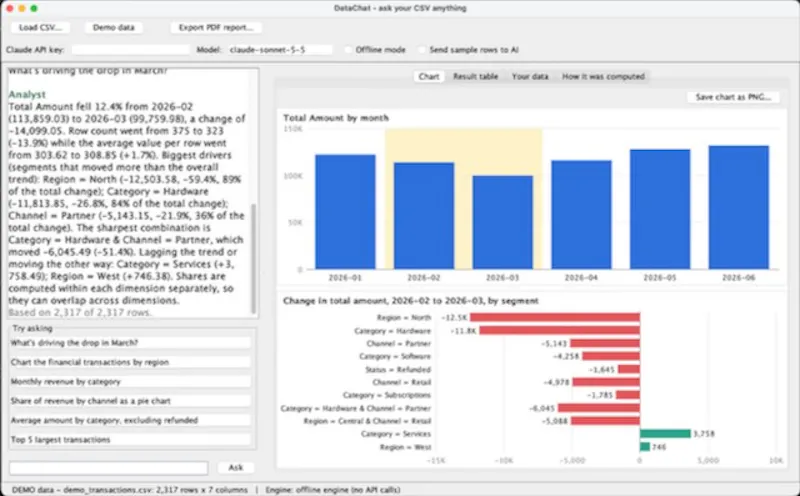The height and width of the screenshot is (496, 800).
Task: Select "Average amount by category, excluding refunded"
Action: [x=131, y=420]
